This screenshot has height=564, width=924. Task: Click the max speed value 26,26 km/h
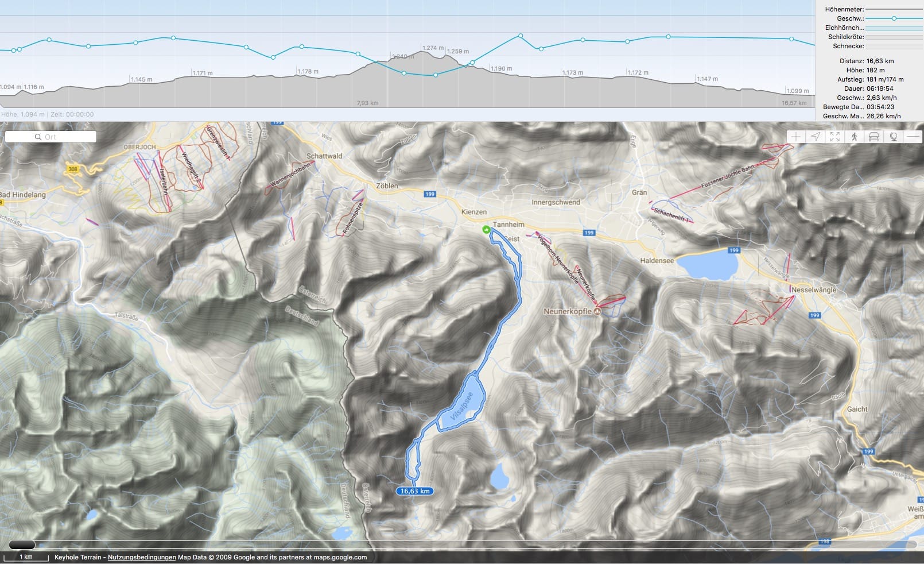[x=883, y=116]
